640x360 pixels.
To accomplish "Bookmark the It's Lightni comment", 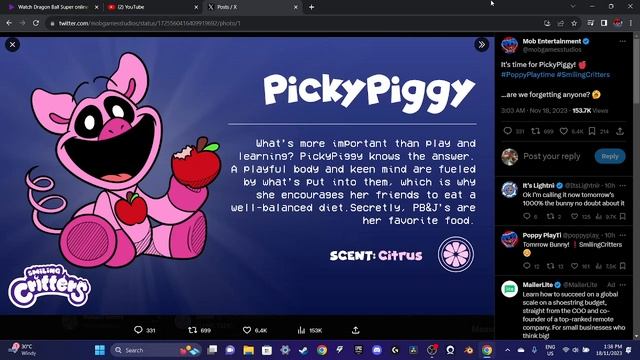I will click(622, 216).
